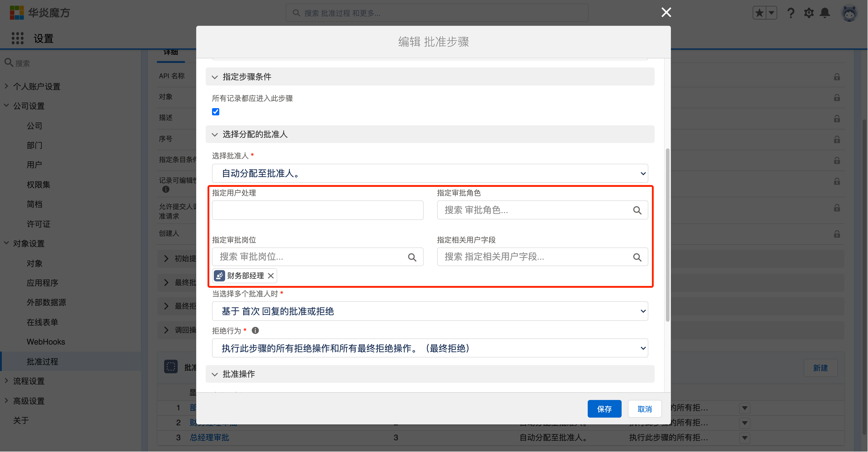Viewport: 868px width, 452px height.
Task: Remove the 财务部经理 tag
Action: tap(271, 276)
